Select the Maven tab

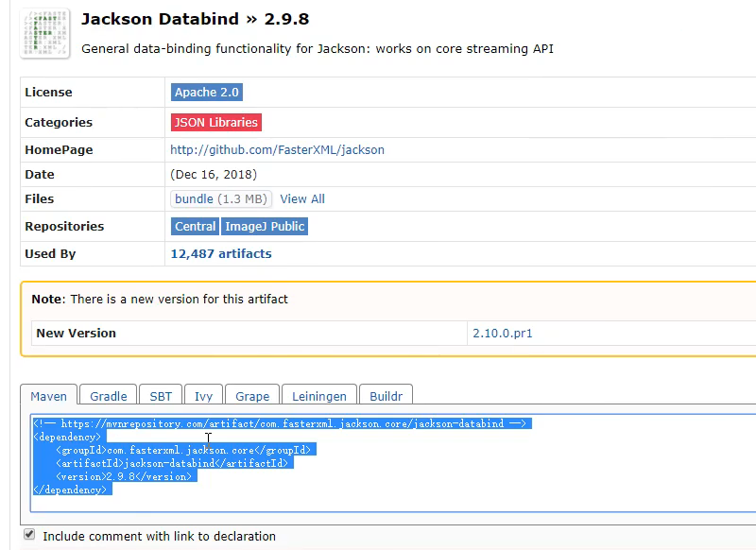coord(49,396)
